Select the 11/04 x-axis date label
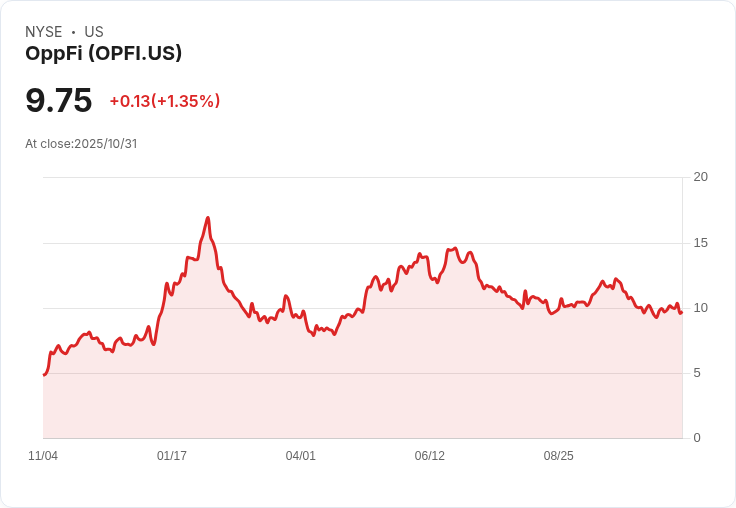Screen dimensions: 736x508 [43, 455]
